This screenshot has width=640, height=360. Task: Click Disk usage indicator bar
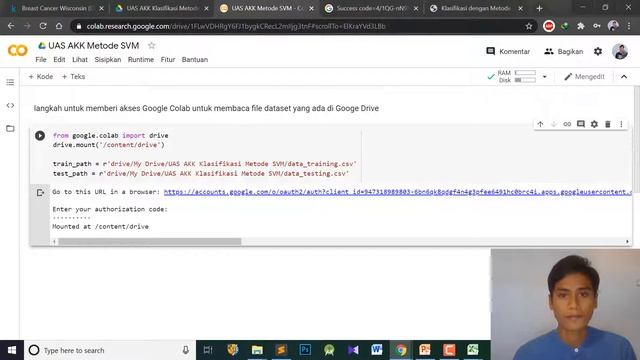pyautogui.click(x=525, y=80)
